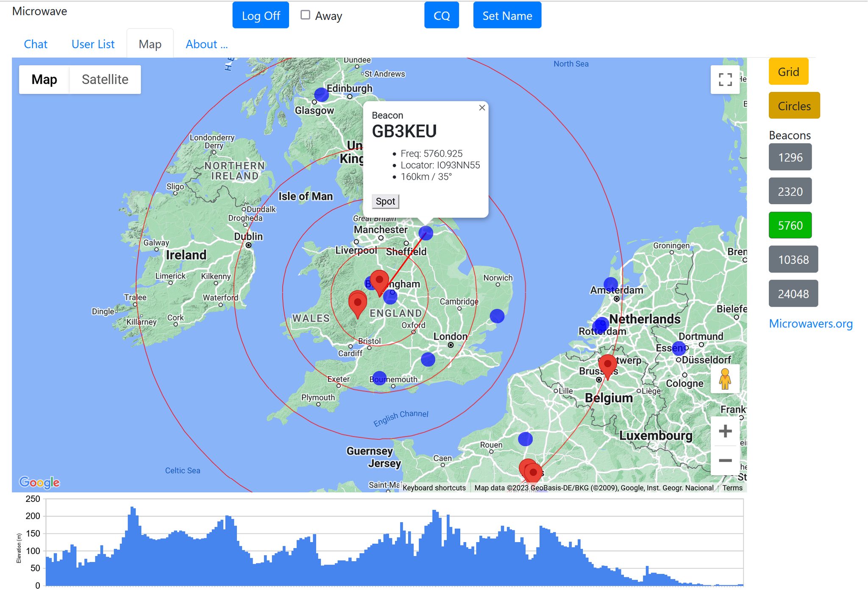The height and width of the screenshot is (601, 868).
Task: Click the Set Name button
Action: point(507,15)
